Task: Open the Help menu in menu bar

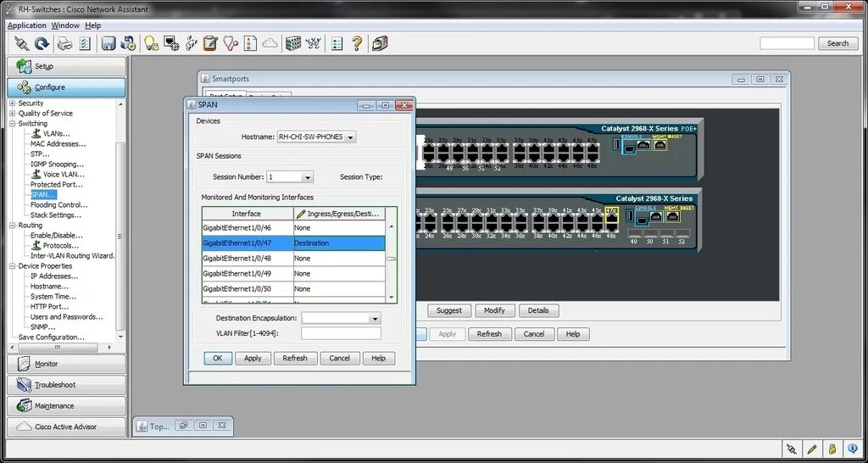Action: tap(93, 25)
